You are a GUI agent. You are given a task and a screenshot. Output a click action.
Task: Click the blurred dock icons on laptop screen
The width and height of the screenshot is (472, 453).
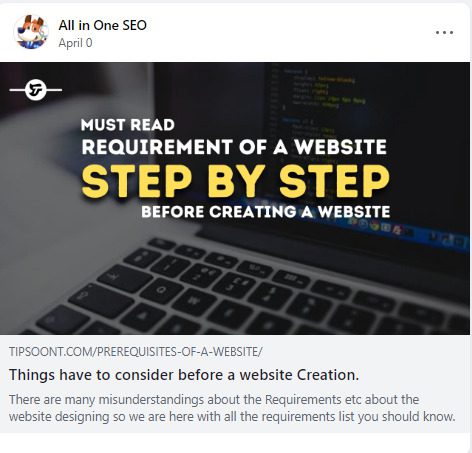coord(383,227)
